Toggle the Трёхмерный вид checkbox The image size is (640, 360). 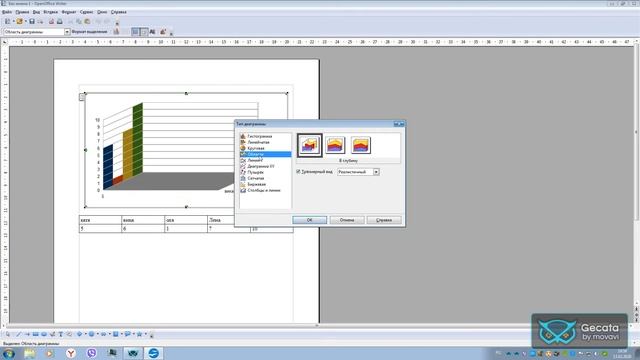point(298,172)
